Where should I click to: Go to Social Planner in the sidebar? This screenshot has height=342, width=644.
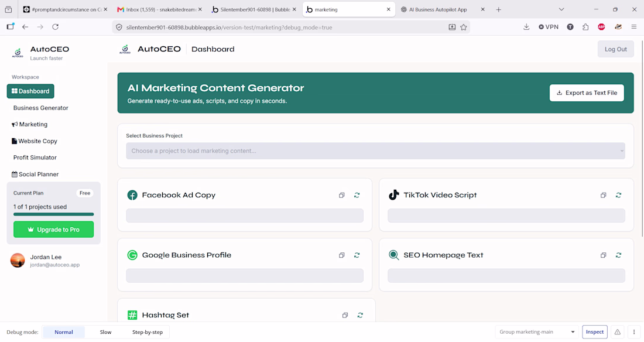(35, 175)
